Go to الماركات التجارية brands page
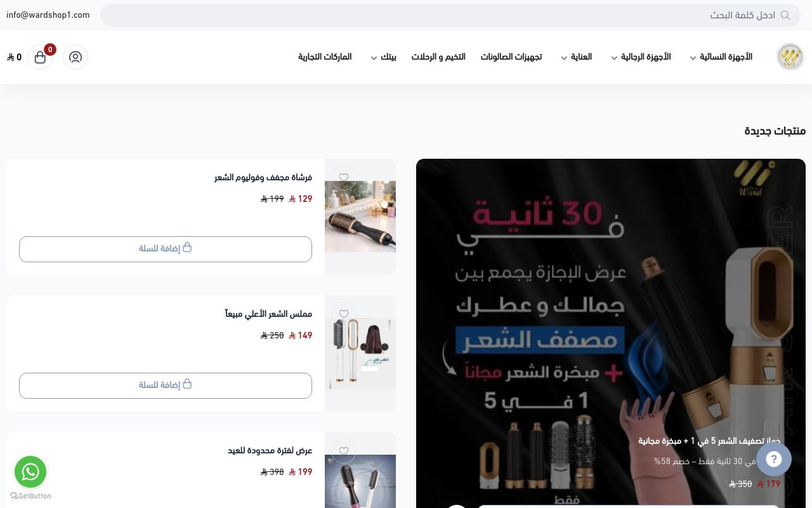The width and height of the screenshot is (812, 508). click(325, 57)
